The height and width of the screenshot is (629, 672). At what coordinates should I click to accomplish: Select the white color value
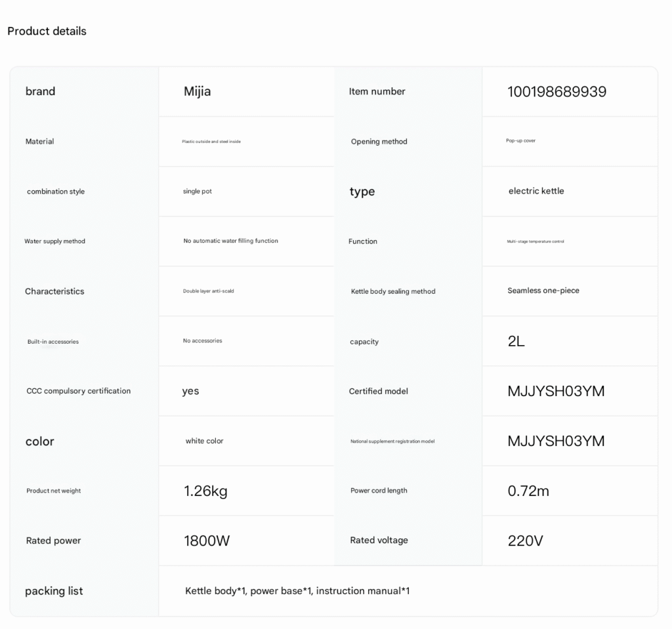204,441
